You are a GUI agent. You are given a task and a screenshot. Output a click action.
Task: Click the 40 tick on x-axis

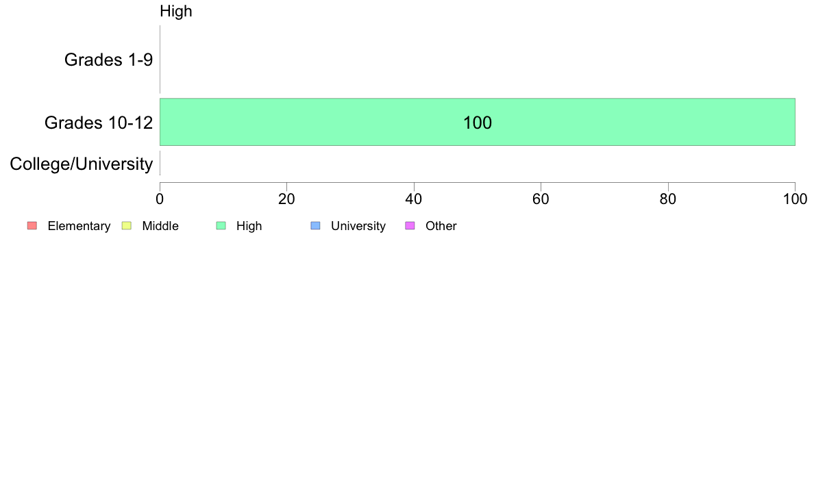click(414, 199)
